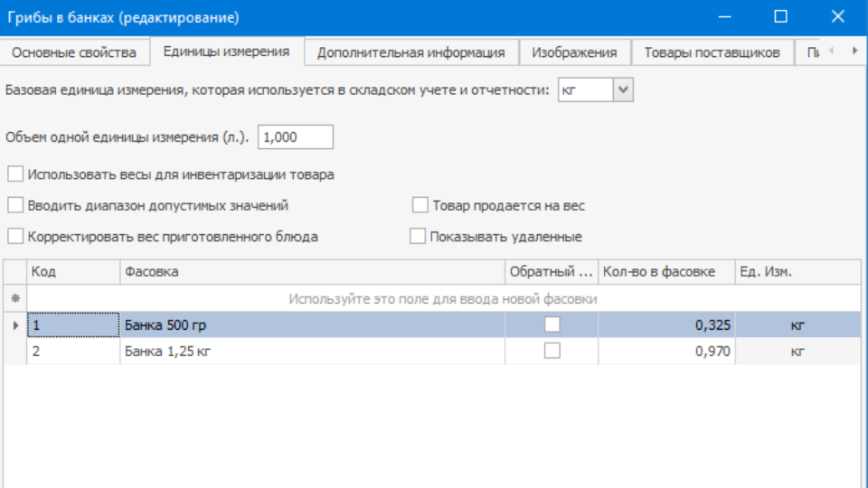868x488 pixels.
Task: Click quantity value 0,970
Action: click(666, 351)
